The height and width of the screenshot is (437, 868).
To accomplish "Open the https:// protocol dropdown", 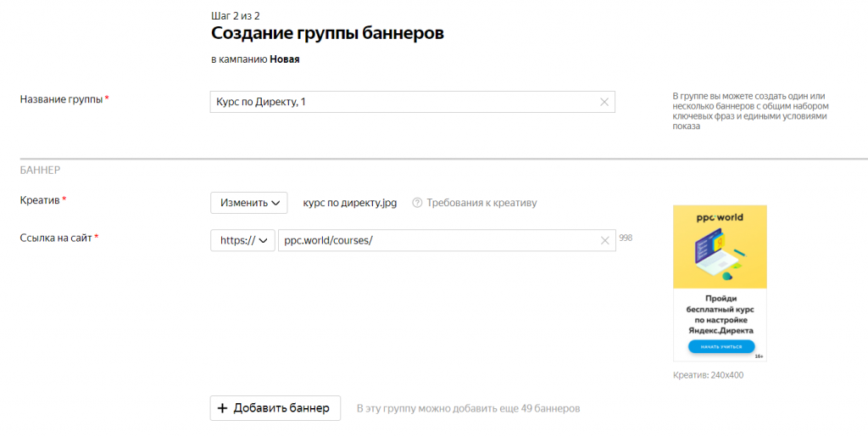I will pos(242,240).
